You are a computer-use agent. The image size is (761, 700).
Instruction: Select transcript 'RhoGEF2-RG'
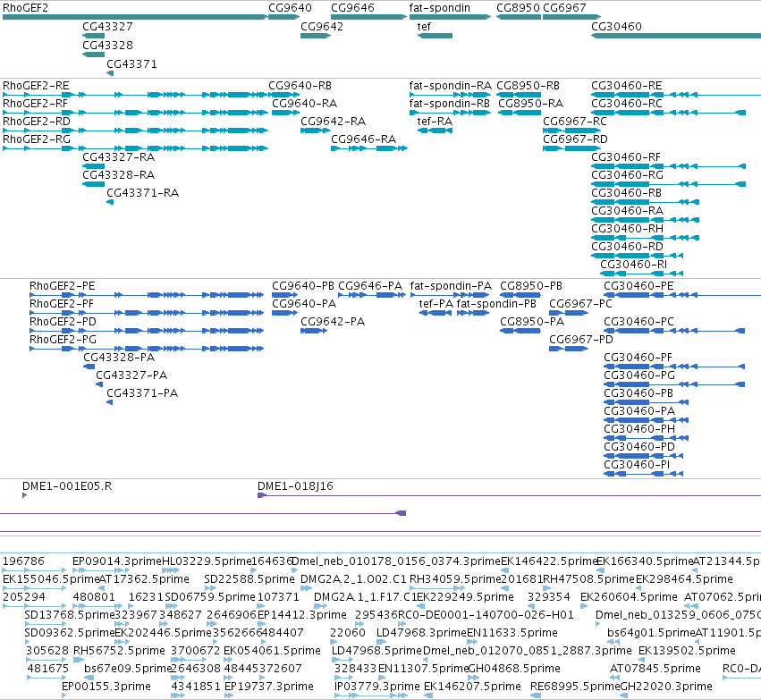(x=37, y=139)
